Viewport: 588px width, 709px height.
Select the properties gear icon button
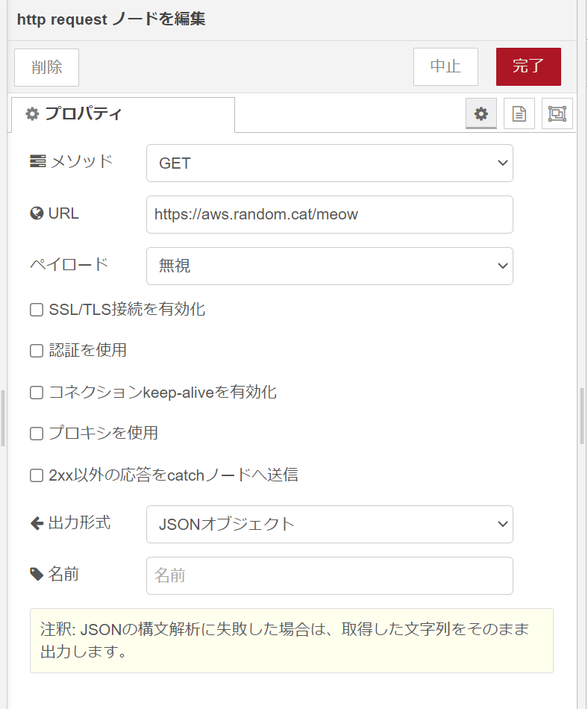coord(481,113)
